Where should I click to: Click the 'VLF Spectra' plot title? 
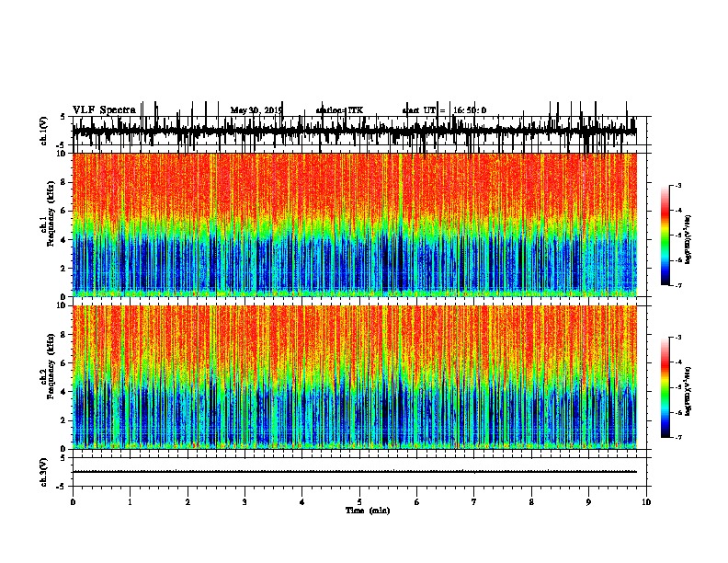coord(104,110)
